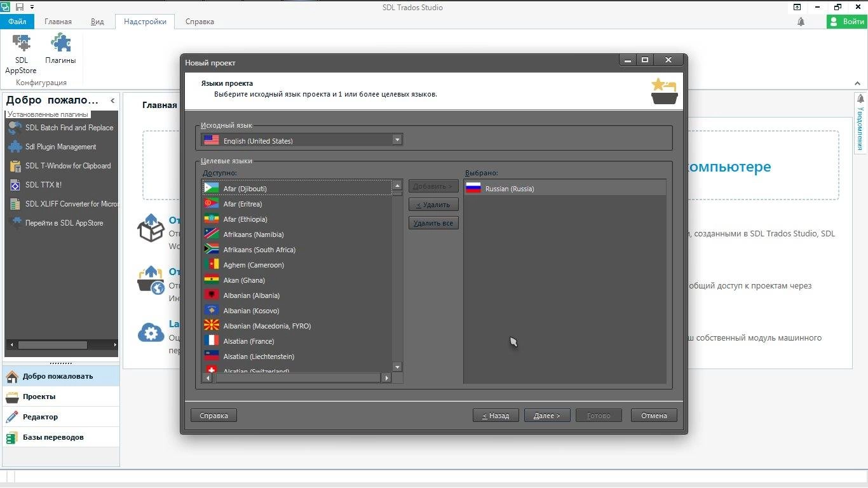The height and width of the screenshot is (488, 868).
Task: Click the Справка button in dialog
Action: (214, 416)
